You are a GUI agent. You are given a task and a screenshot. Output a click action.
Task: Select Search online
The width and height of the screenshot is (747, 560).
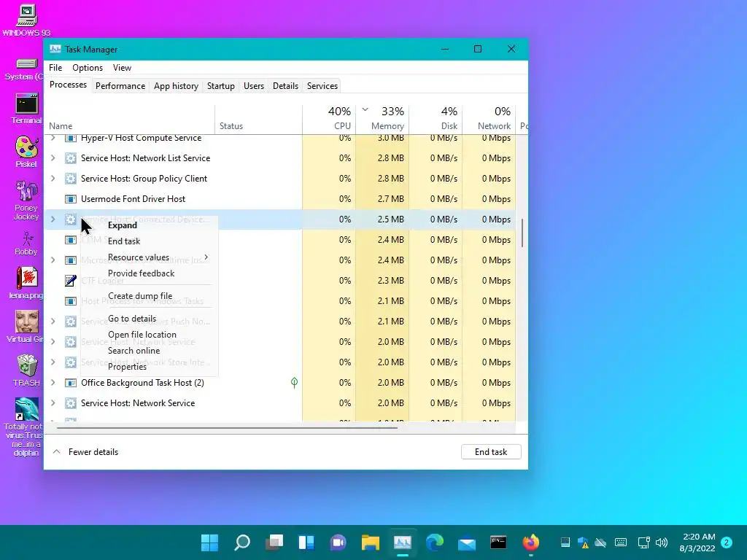click(134, 351)
